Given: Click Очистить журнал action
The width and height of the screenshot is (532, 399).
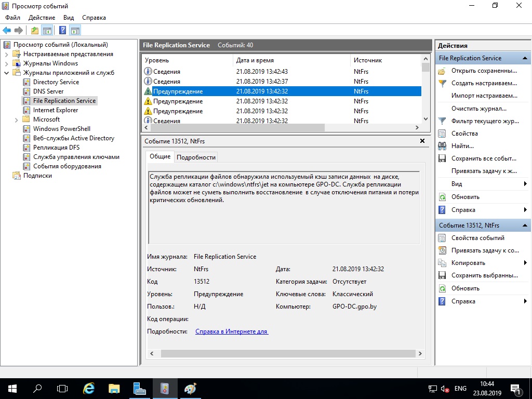Looking at the screenshot, I should (x=478, y=109).
